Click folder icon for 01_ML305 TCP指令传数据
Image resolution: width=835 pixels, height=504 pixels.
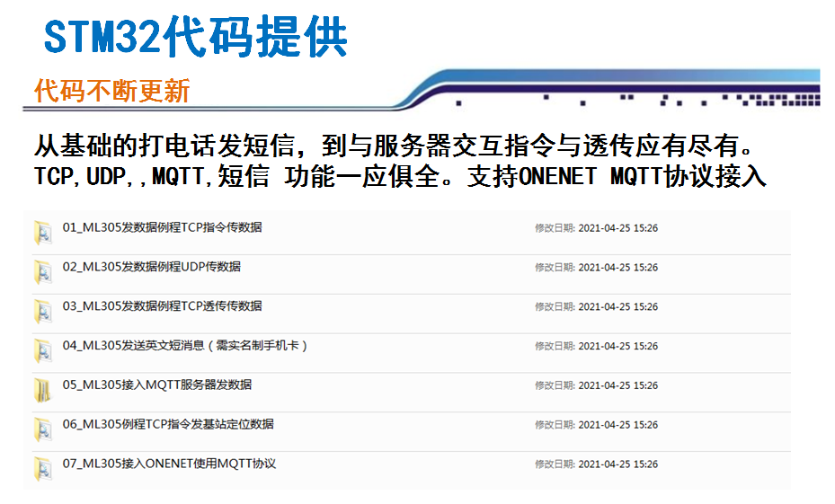coord(42,233)
